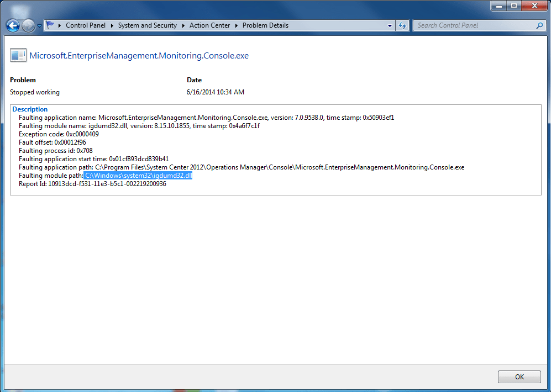Click the Faulting application path line
This screenshot has height=392, width=551.
coord(242,167)
